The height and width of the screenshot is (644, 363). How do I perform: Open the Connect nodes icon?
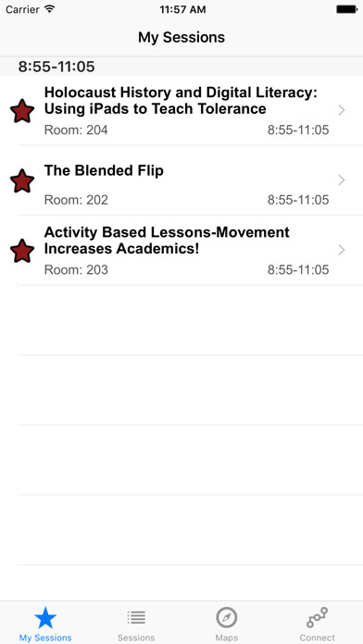click(317, 617)
